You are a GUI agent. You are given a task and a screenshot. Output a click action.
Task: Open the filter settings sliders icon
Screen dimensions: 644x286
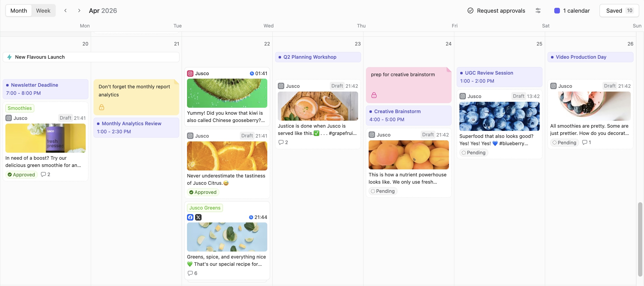(x=538, y=11)
